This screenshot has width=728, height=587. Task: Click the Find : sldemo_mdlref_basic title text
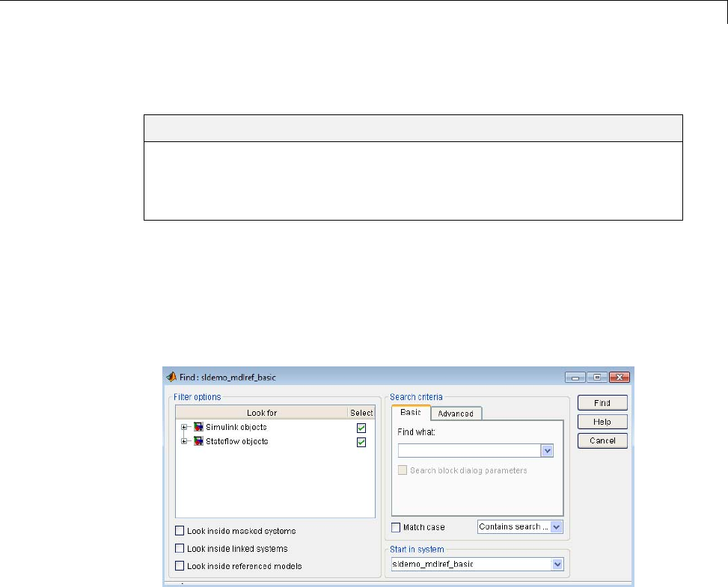tap(227, 378)
